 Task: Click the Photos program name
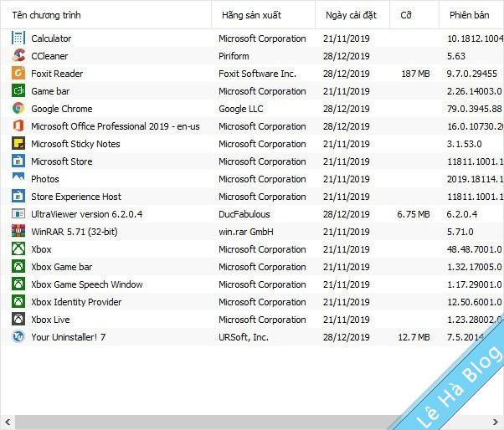[x=45, y=179]
